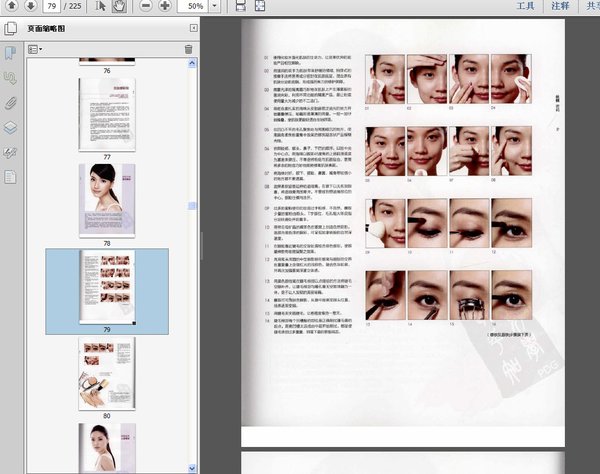
Task: Collapse the page thumbnails panel
Action: [x=192, y=29]
